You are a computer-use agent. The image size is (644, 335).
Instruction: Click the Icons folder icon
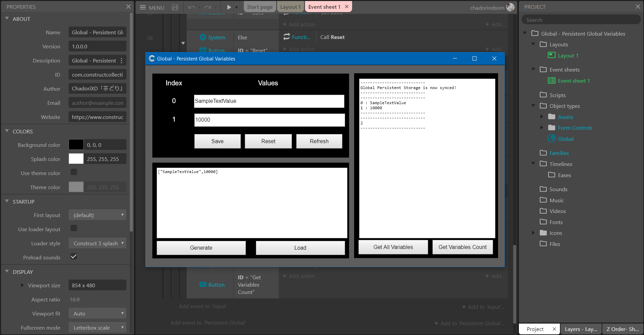pyautogui.click(x=543, y=233)
